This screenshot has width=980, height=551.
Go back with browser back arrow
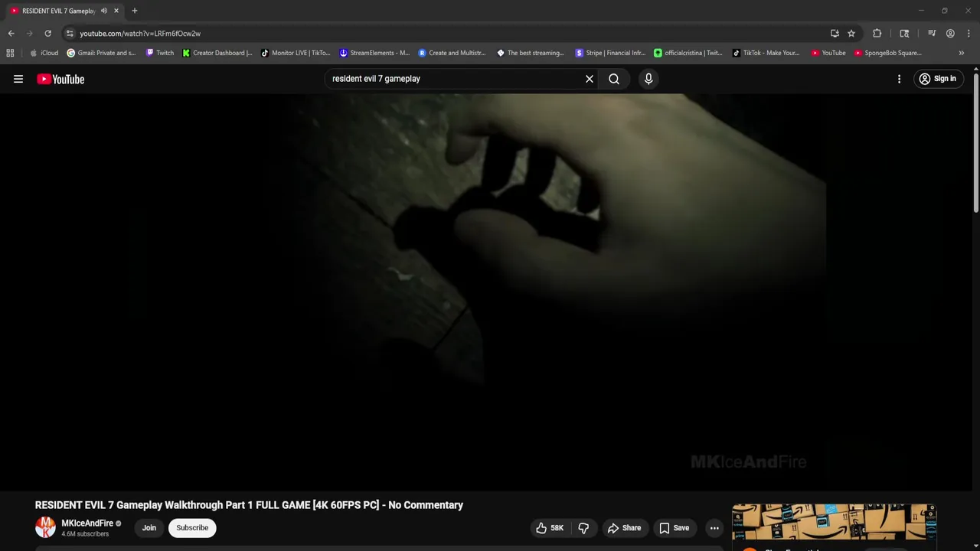(11, 34)
